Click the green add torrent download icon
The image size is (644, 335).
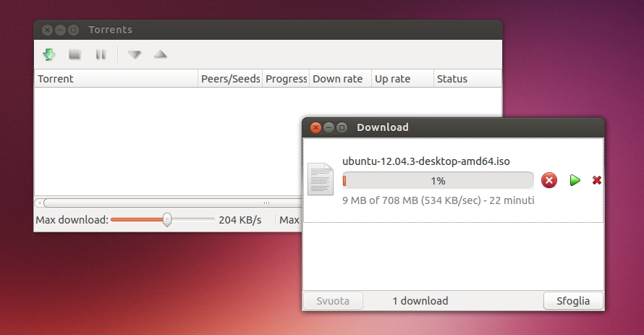tap(49, 54)
